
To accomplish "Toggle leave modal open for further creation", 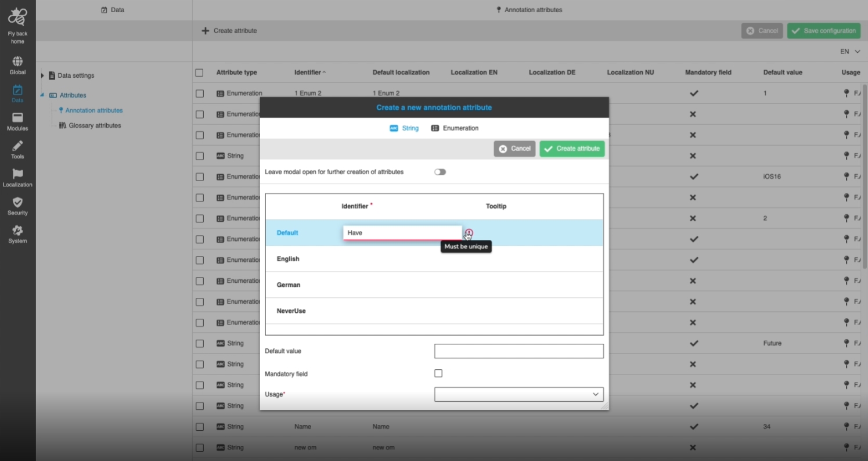I will pos(440,172).
